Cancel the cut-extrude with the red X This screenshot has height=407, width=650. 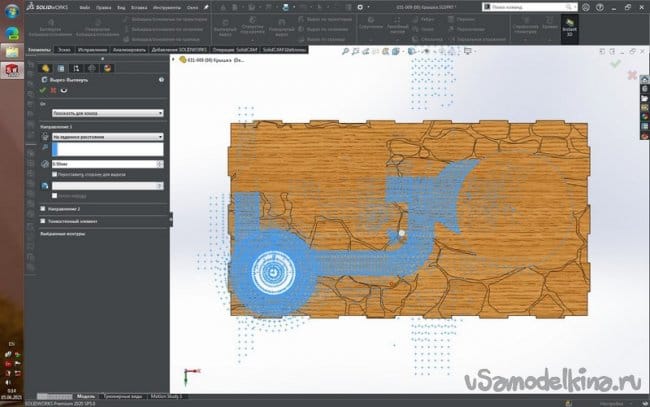pyautogui.click(x=54, y=90)
